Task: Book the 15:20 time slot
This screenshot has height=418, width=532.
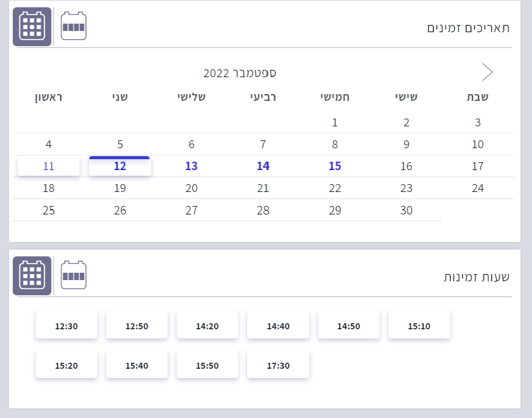Action: coord(66,365)
